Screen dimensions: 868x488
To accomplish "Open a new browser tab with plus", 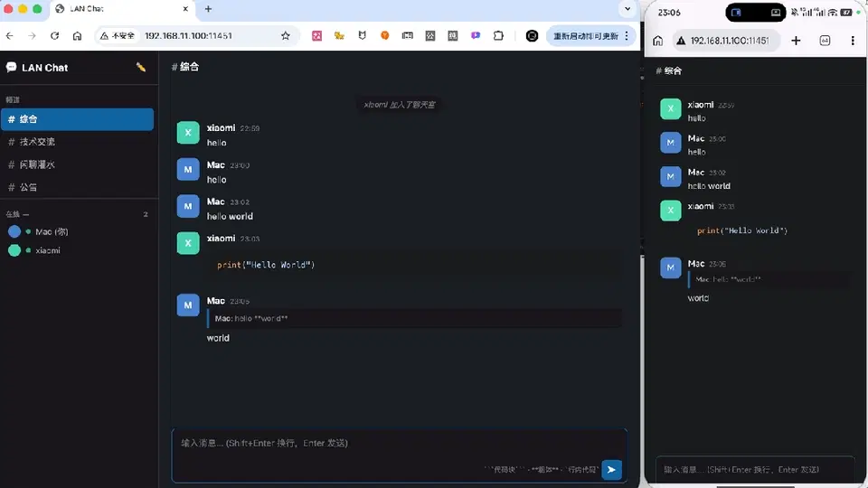I will [x=208, y=9].
